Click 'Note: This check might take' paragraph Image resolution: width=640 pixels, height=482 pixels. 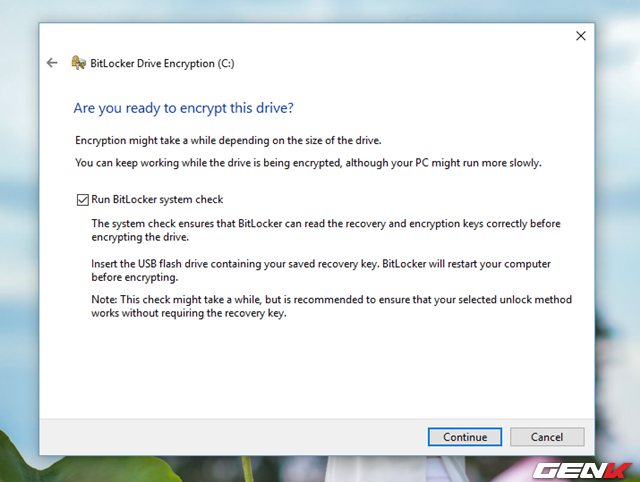tap(331, 306)
